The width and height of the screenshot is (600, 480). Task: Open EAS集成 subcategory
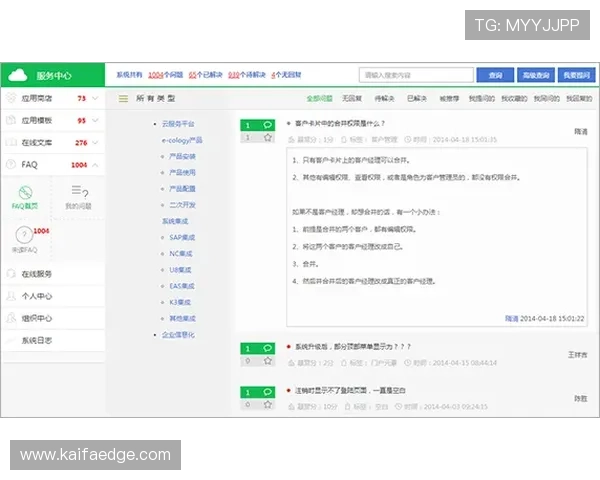tap(182, 286)
